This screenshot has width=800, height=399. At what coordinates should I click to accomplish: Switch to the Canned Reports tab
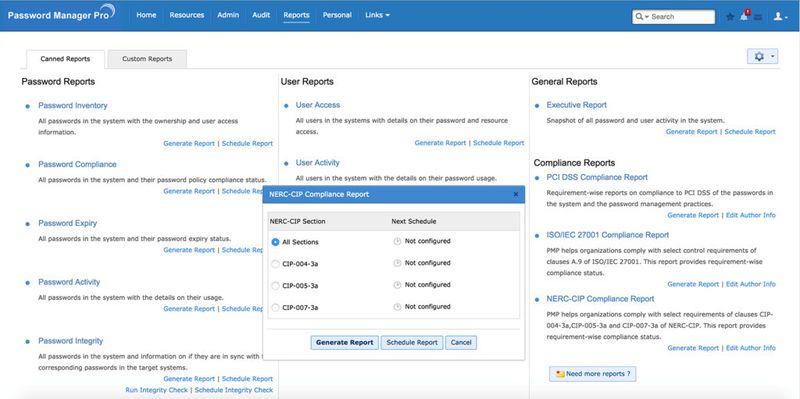pyautogui.click(x=65, y=59)
